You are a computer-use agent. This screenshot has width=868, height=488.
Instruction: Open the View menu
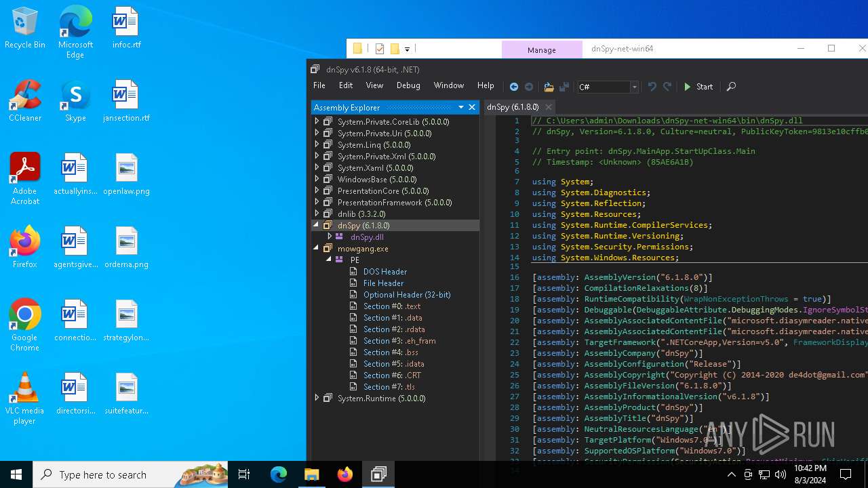(x=374, y=85)
